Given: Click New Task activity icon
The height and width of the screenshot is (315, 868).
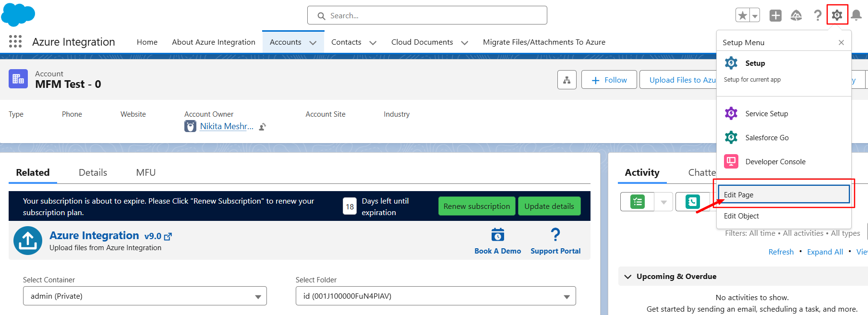Looking at the screenshot, I should [637, 202].
